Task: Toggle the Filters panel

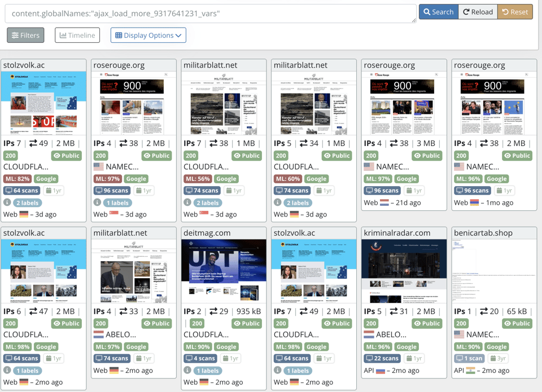Action: pos(25,35)
